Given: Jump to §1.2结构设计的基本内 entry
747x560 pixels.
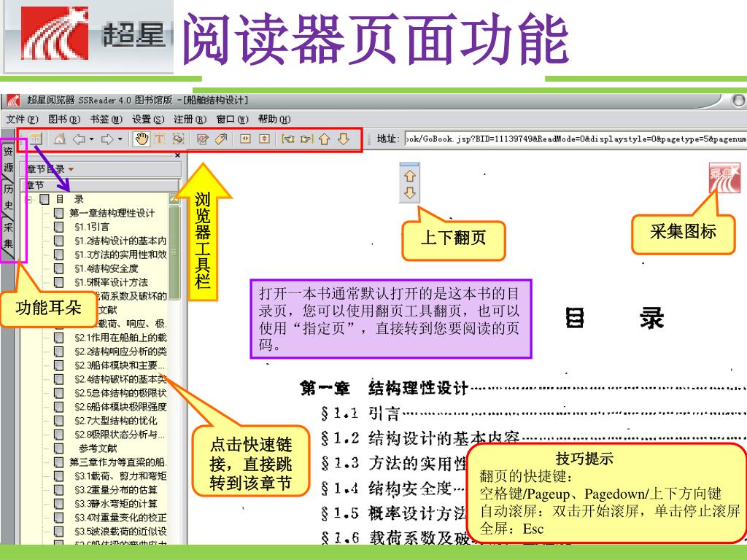Looking at the screenshot, I should coord(120,241).
